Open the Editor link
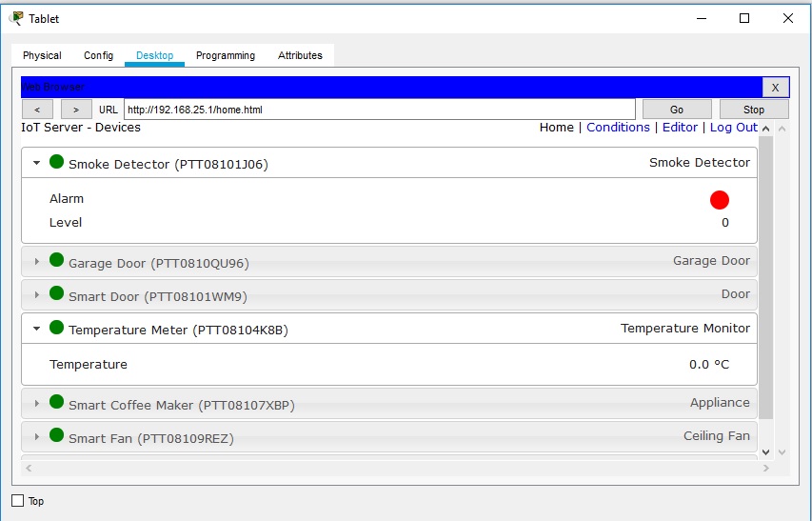Viewport: 812px width, 521px height. pyautogui.click(x=680, y=128)
